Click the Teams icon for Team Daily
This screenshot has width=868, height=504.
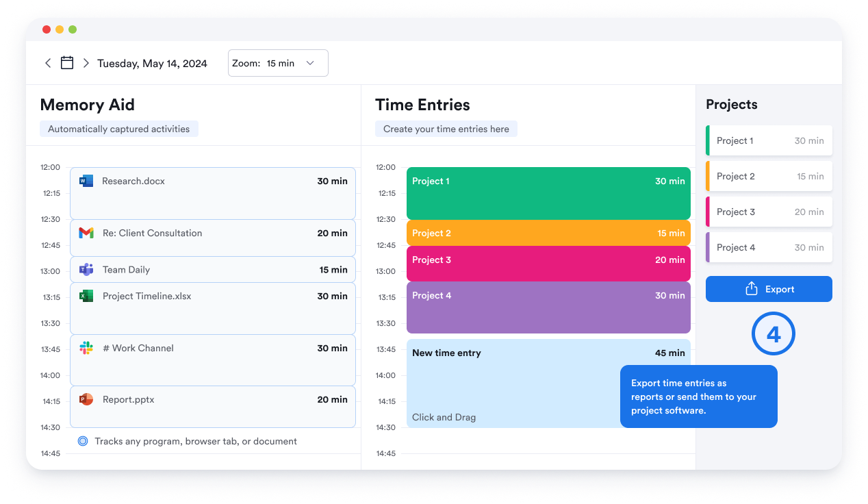pyautogui.click(x=86, y=269)
